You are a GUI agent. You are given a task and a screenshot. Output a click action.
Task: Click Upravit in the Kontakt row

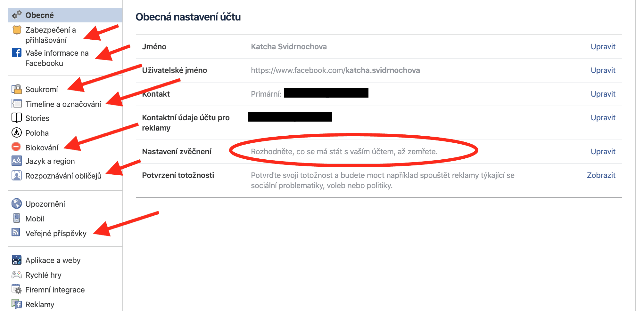click(x=603, y=94)
